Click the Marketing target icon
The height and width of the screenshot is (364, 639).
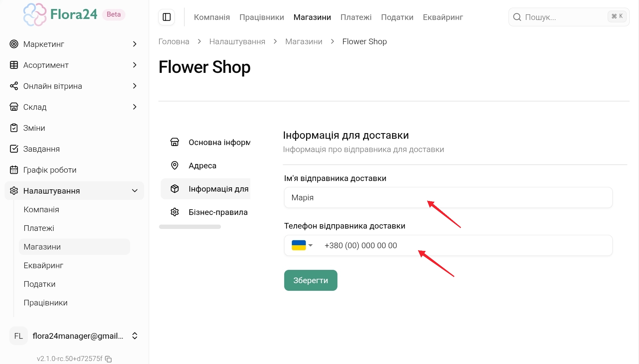14,44
